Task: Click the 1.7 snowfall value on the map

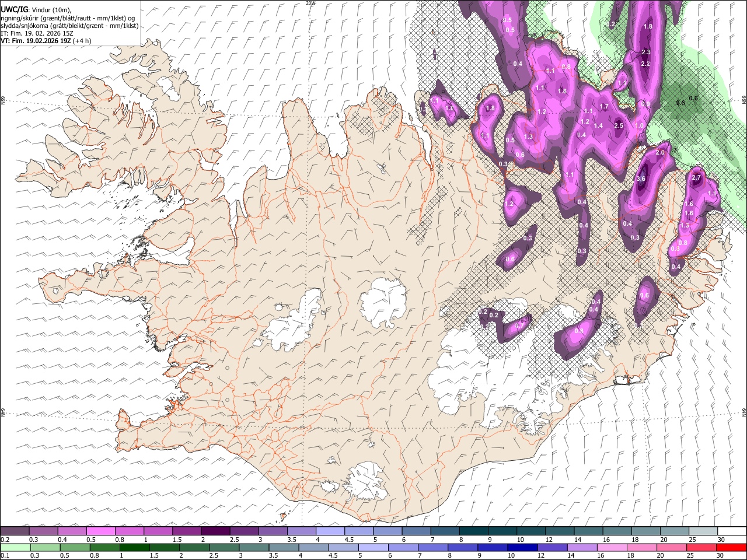Action: click(x=604, y=107)
